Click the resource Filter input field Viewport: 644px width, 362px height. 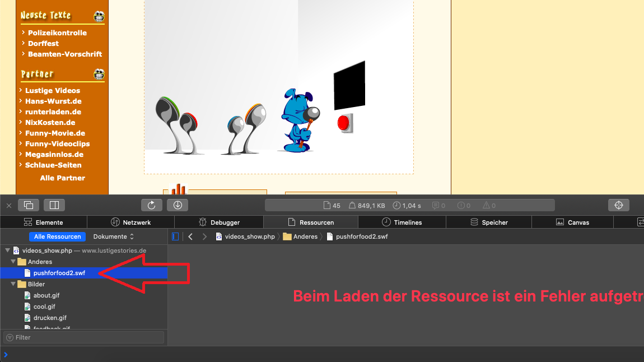click(84, 337)
